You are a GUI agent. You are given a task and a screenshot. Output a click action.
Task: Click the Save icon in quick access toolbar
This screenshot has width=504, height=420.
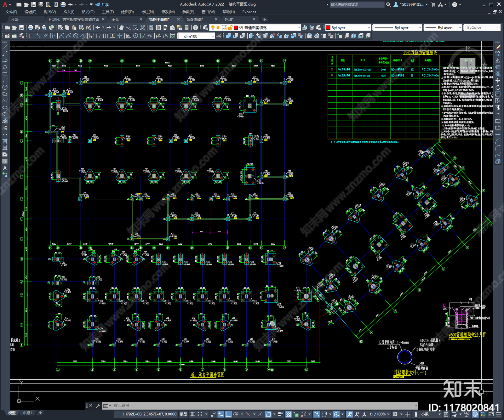33,4
